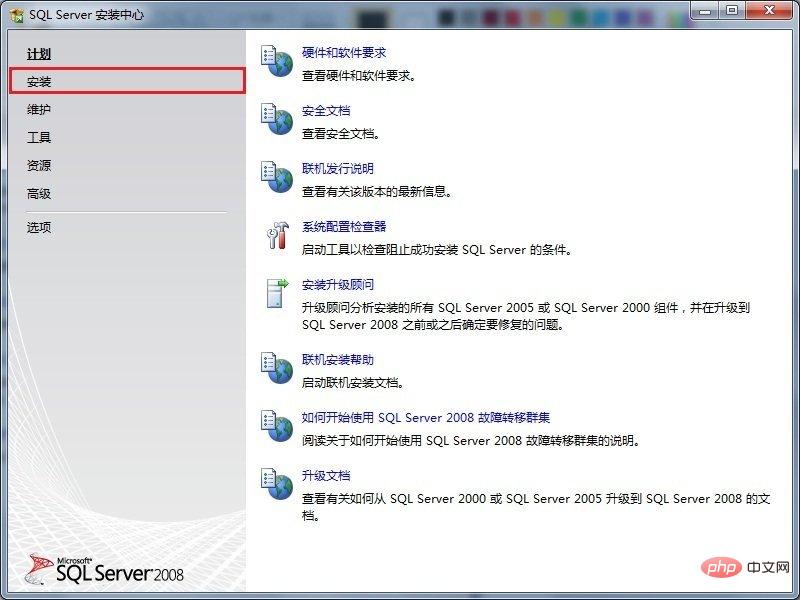Click the icon beside the 故障转移群集 entry

tap(276, 426)
